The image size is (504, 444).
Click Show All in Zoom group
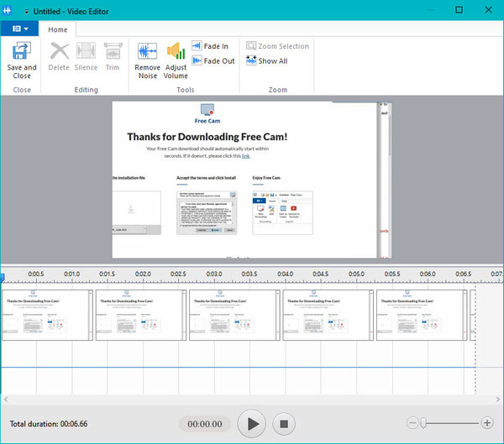tap(267, 60)
